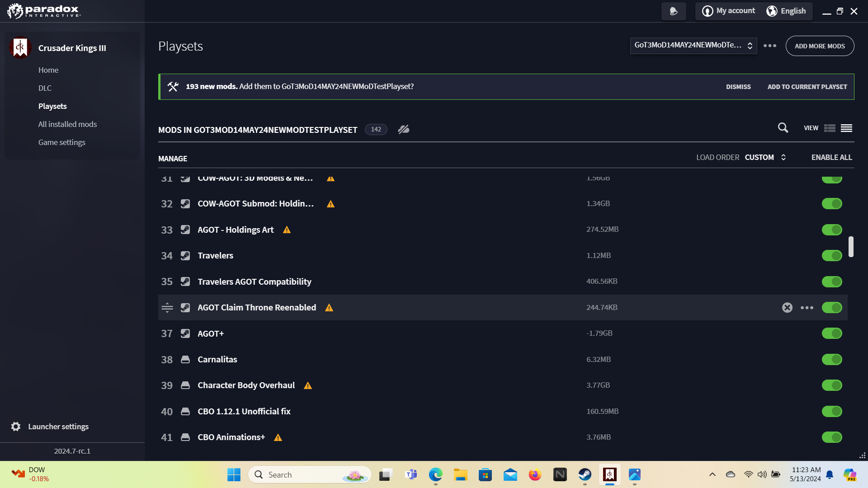Click the Launcher settings gear icon
Viewport: 868px width, 488px height.
pos(16,427)
